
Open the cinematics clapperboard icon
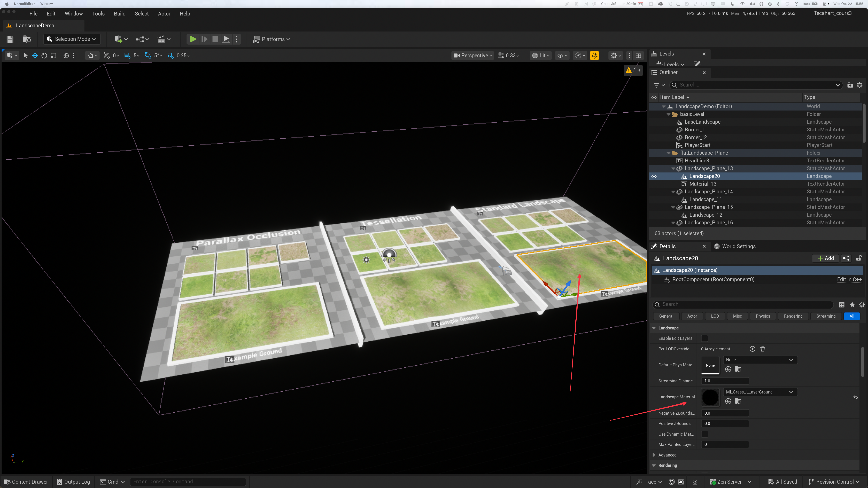point(164,39)
